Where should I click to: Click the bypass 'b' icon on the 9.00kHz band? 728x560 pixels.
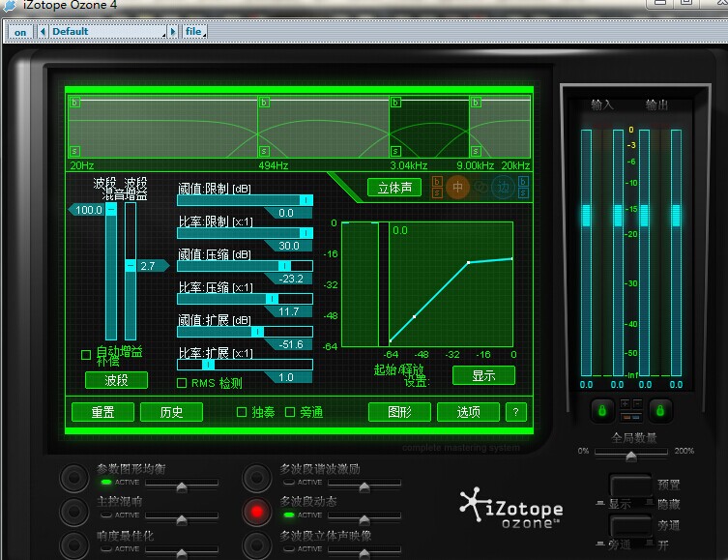pyautogui.click(x=476, y=103)
